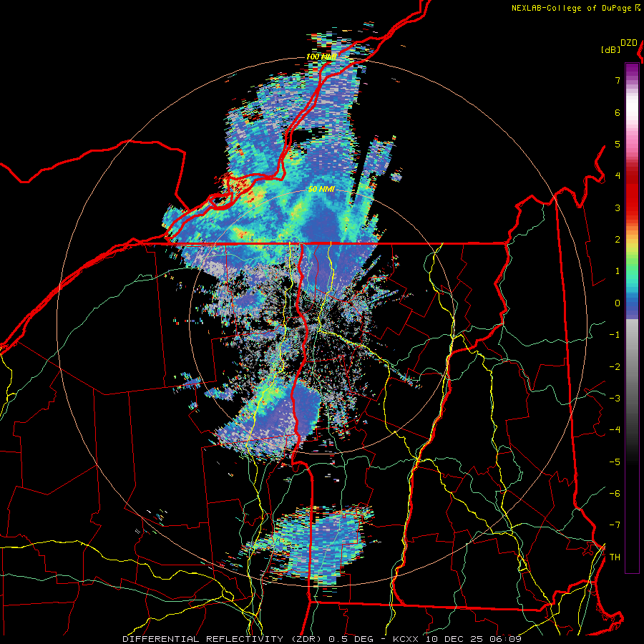Click the [dB] units label
This screenshot has width=644, height=644.
click(610, 50)
